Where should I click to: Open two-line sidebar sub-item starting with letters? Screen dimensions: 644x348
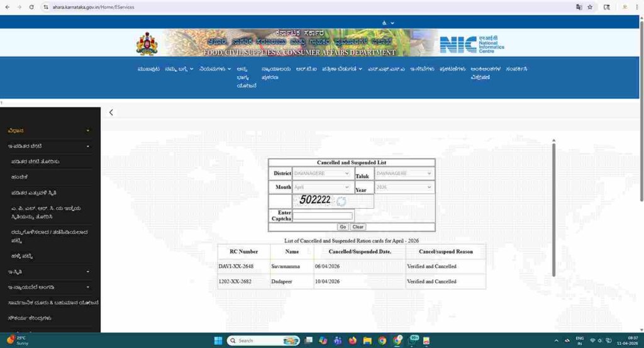[x=45, y=213]
